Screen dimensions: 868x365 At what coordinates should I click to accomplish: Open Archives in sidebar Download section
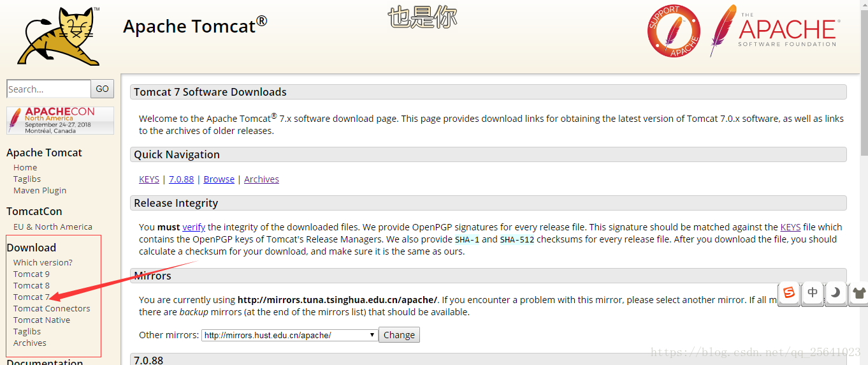point(30,343)
